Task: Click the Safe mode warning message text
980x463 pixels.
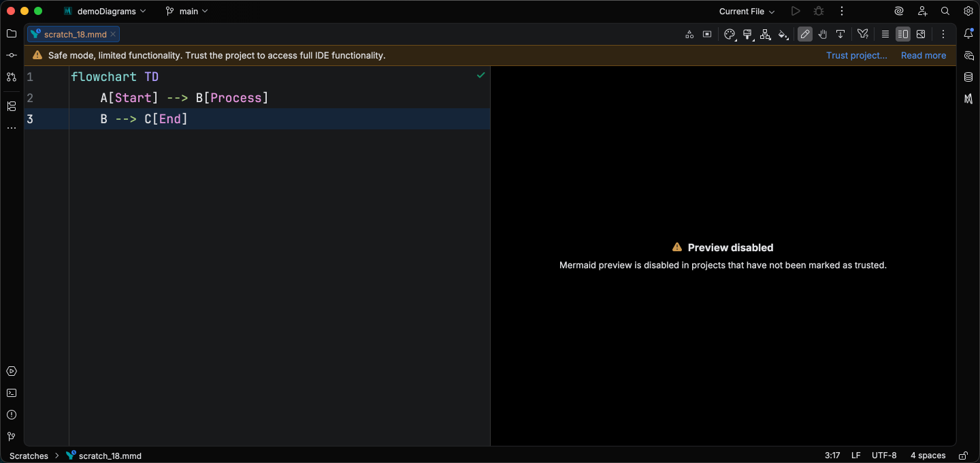Action: [x=216, y=55]
